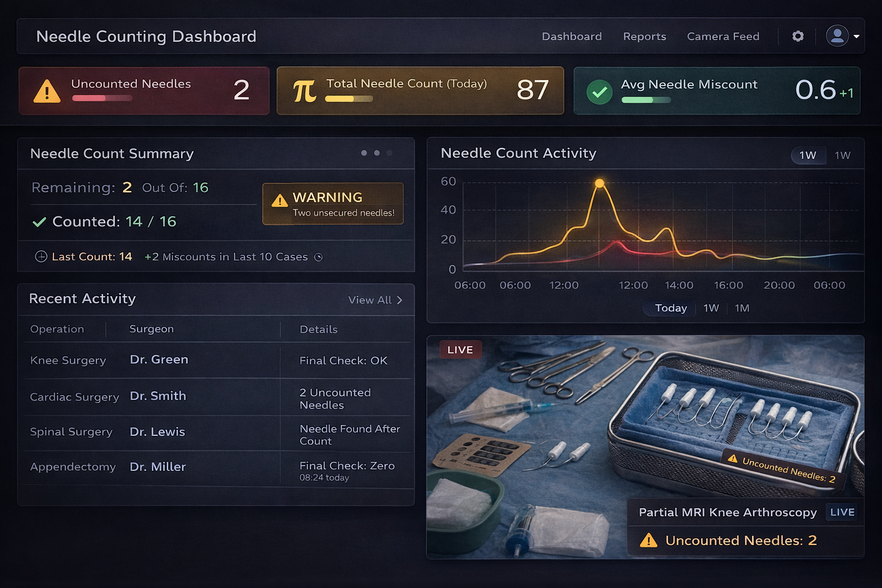Select the second carousel dot in Needle Count Summary
882x588 pixels.
(377, 153)
